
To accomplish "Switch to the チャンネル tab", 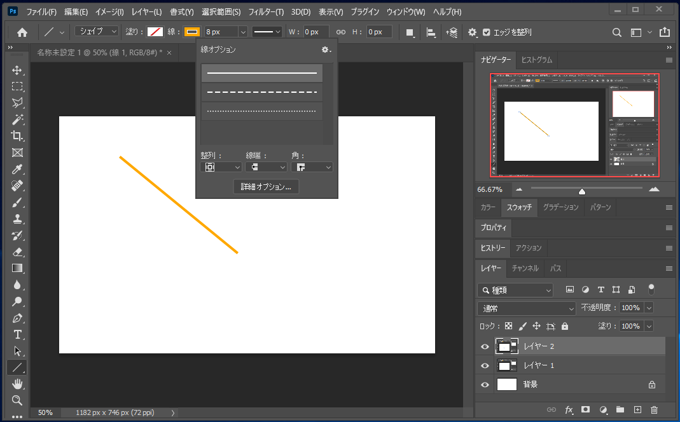I will [525, 268].
